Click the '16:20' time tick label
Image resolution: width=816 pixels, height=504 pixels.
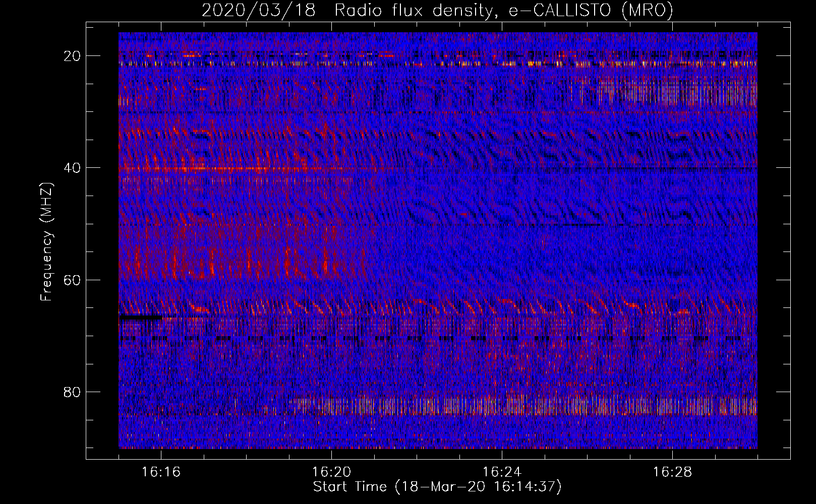(331, 472)
